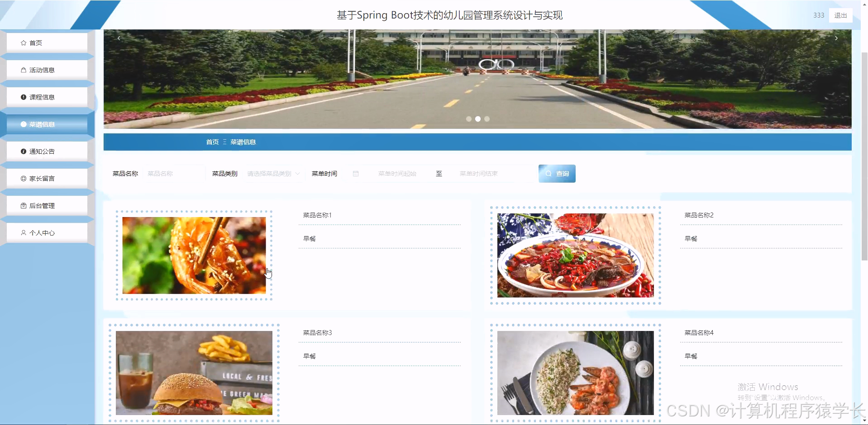Select the first carousel indicator dot
Image resolution: width=868 pixels, height=425 pixels.
[x=469, y=119]
